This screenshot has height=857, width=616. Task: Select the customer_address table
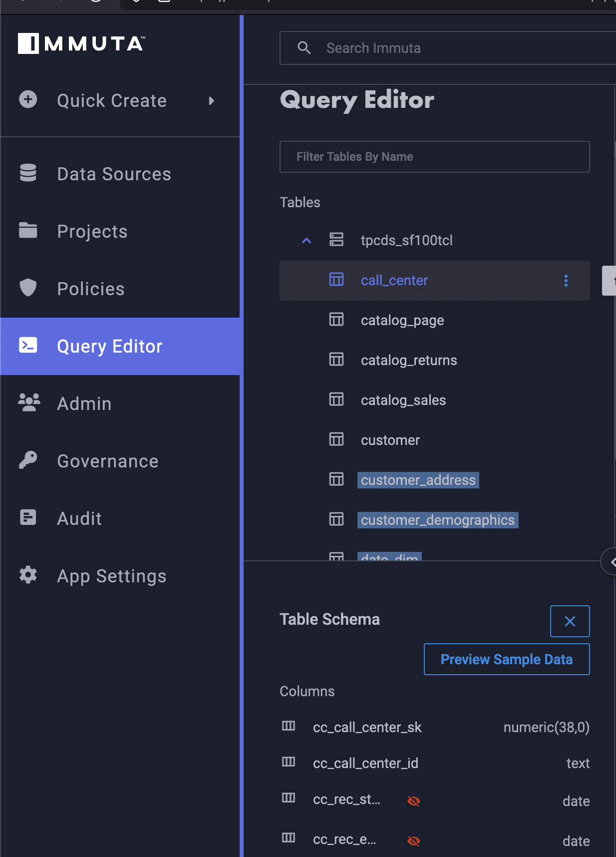tap(418, 480)
